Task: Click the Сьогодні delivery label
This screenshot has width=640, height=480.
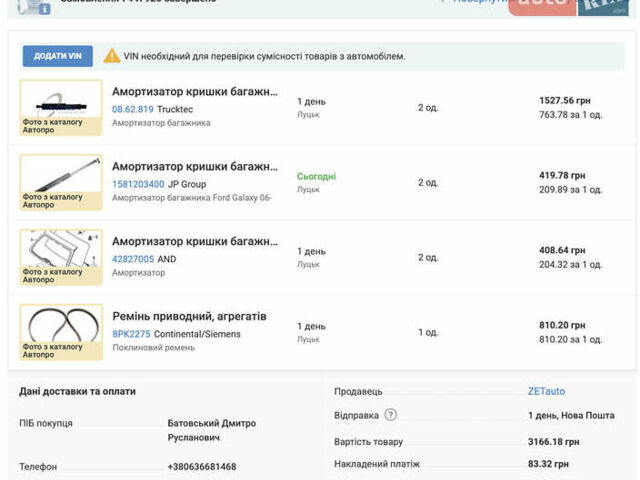Action: tap(316, 176)
